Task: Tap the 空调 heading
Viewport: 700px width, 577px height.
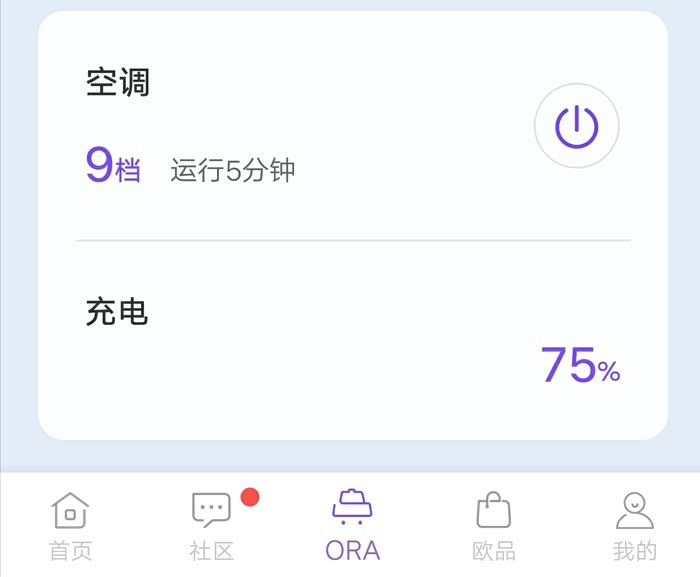Action: point(118,82)
